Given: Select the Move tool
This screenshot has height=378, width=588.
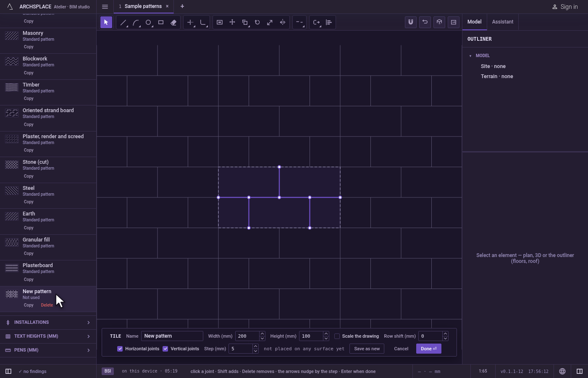Looking at the screenshot, I should tap(232, 22).
